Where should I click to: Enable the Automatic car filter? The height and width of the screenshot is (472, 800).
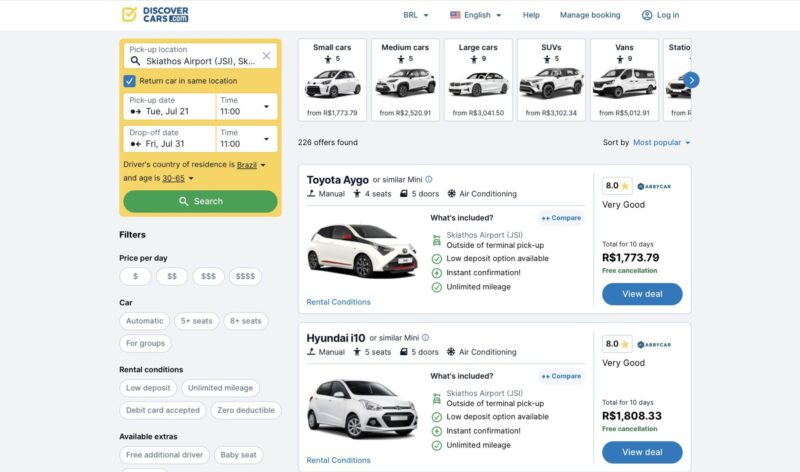click(145, 321)
